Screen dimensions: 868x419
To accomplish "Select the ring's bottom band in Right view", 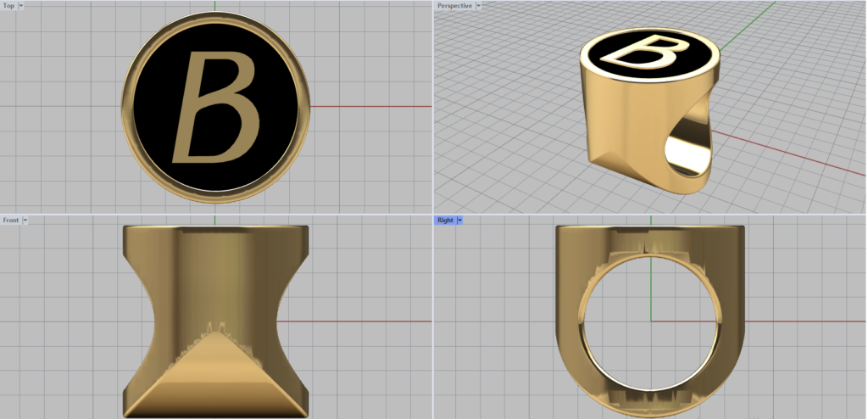I will click(x=651, y=403).
